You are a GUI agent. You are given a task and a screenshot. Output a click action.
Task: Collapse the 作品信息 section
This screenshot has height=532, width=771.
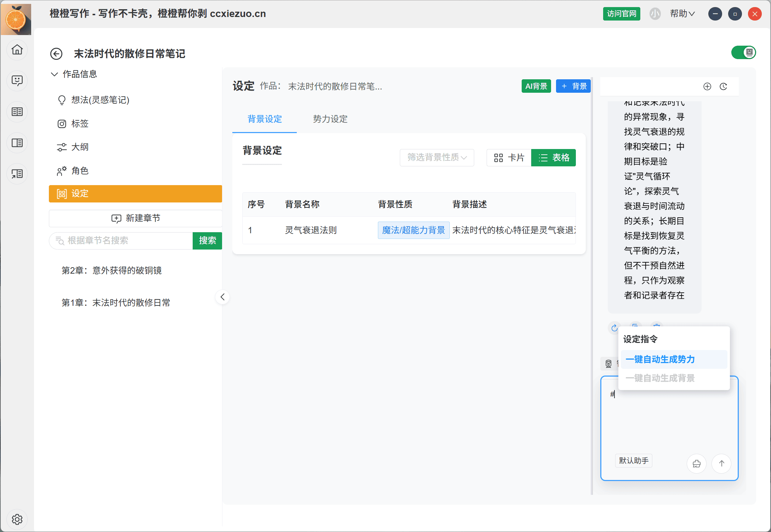pyautogui.click(x=54, y=74)
